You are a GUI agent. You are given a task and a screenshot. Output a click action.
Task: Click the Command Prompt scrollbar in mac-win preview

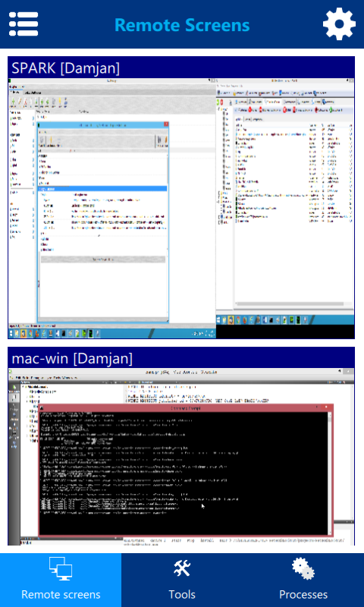pyautogui.click(x=330, y=473)
